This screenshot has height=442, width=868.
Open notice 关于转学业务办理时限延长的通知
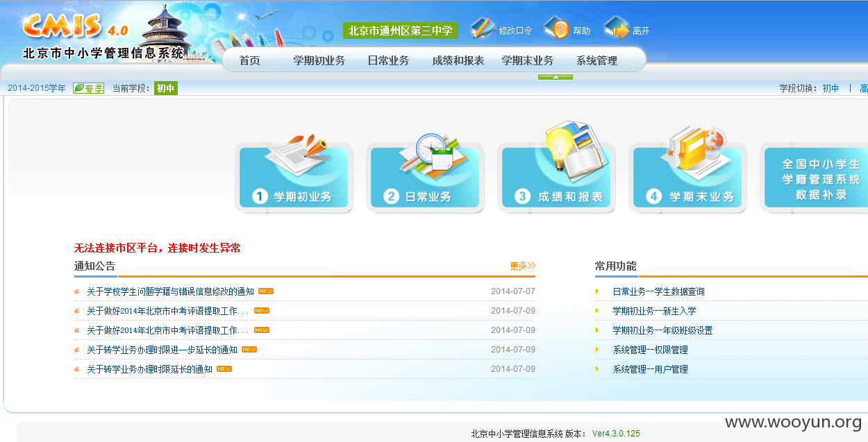(x=149, y=369)
